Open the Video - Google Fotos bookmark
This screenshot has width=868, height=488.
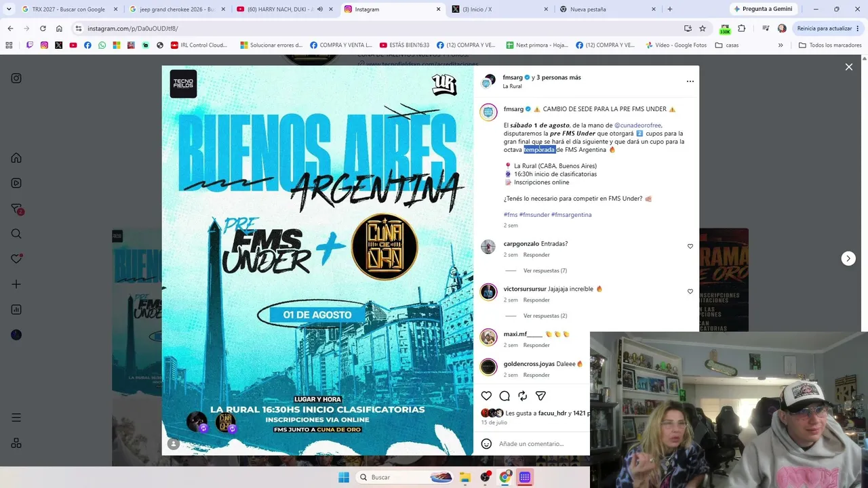pos(675,45)
